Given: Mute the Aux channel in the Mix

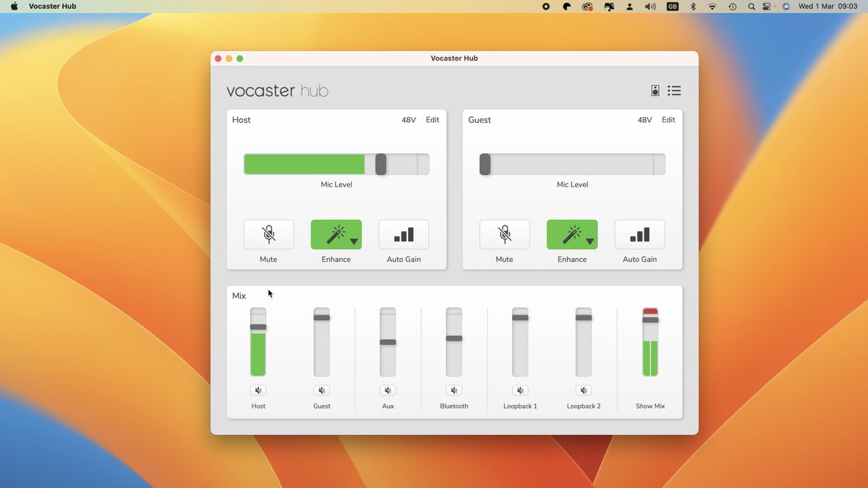Looking at the screenshot, I should (x=388, y=390).
